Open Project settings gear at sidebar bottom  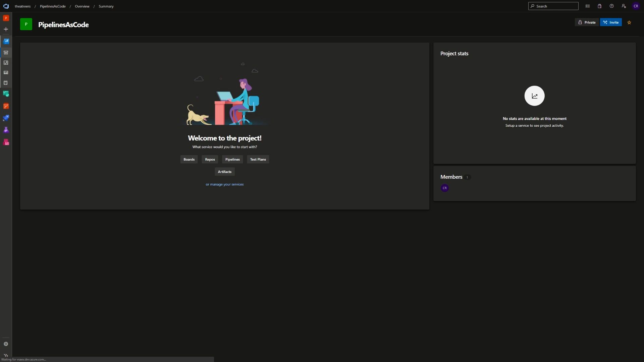pos(6,344)
